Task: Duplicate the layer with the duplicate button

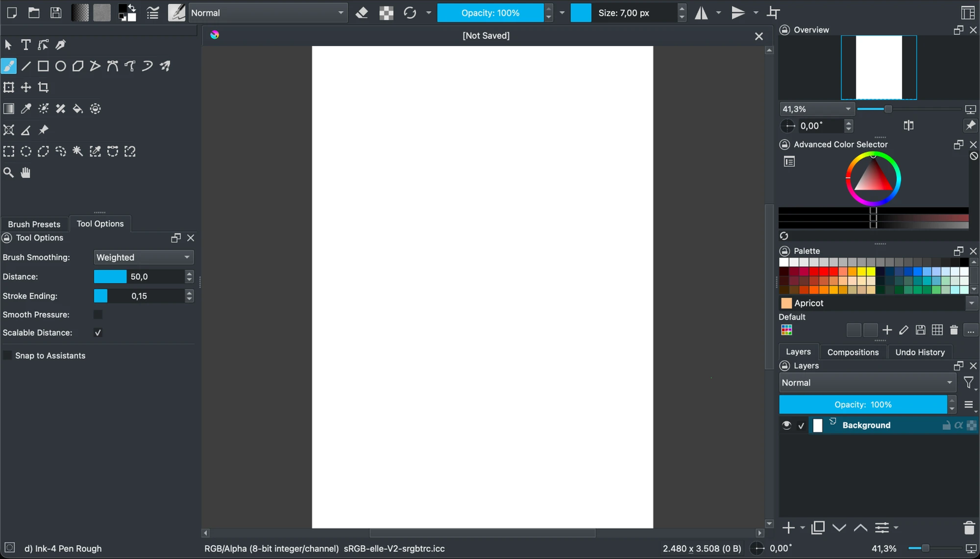Action: point(818,528)
